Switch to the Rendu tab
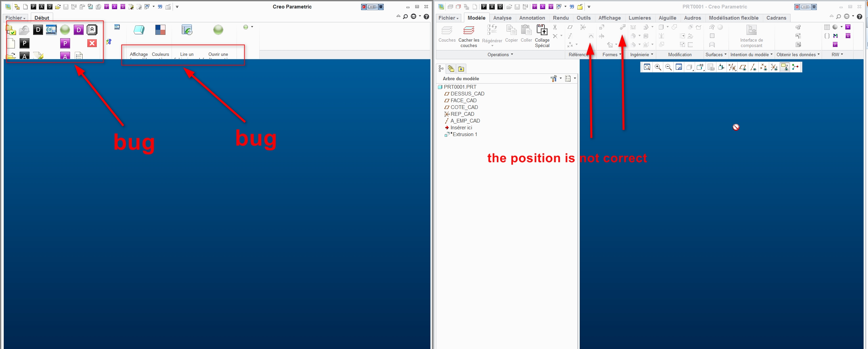 pyautogui.click(x=561, y=18)
